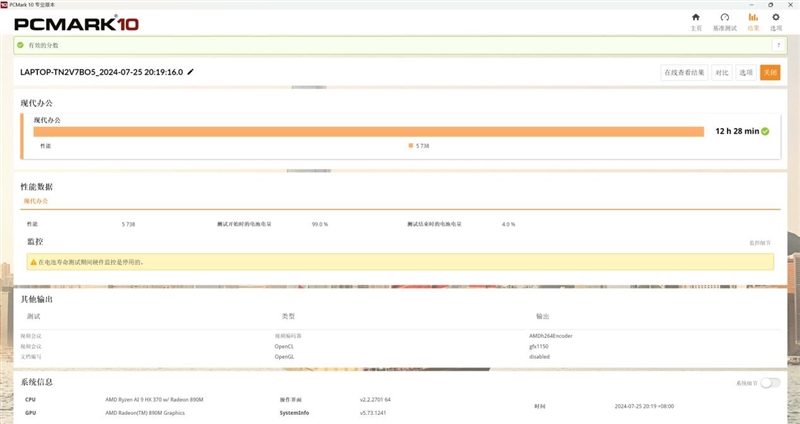This screenshot has height=424, width=800.
Task: Click the SystemInfo v5.73.1241 value
Action: click(x=373, y=413)
